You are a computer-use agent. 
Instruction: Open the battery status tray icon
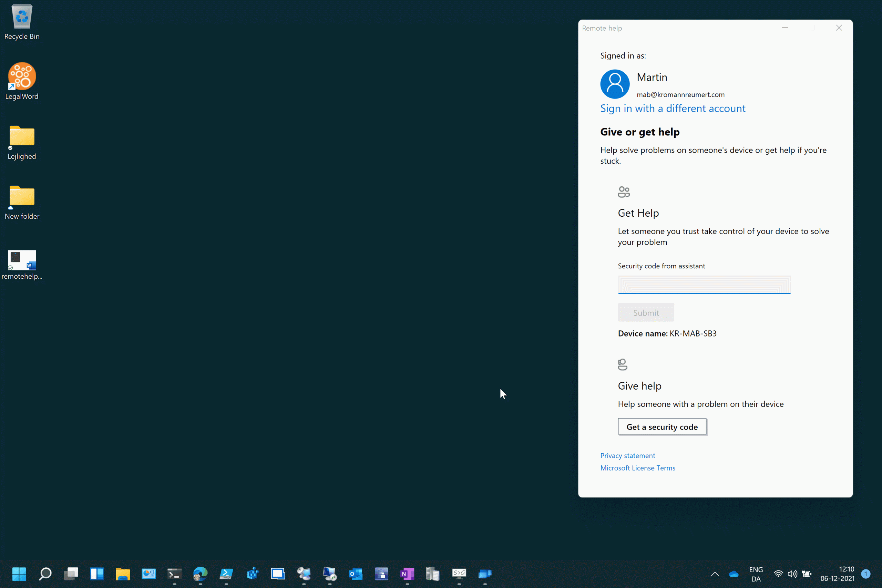coord(806,574)
